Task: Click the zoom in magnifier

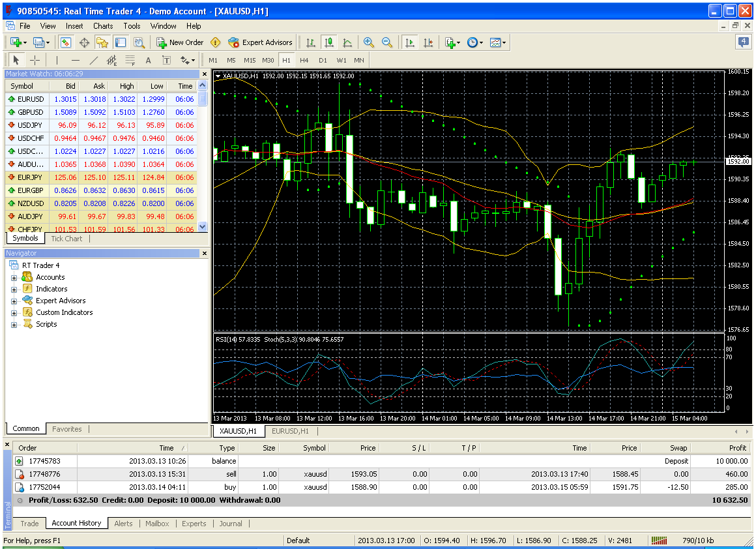Action: coord(369,42)
